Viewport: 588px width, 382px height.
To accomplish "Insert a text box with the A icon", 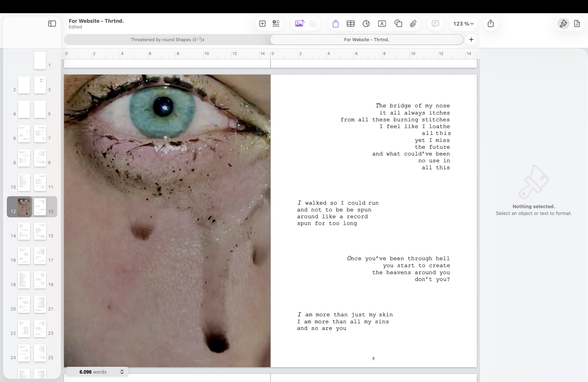I will coord(382,24).
